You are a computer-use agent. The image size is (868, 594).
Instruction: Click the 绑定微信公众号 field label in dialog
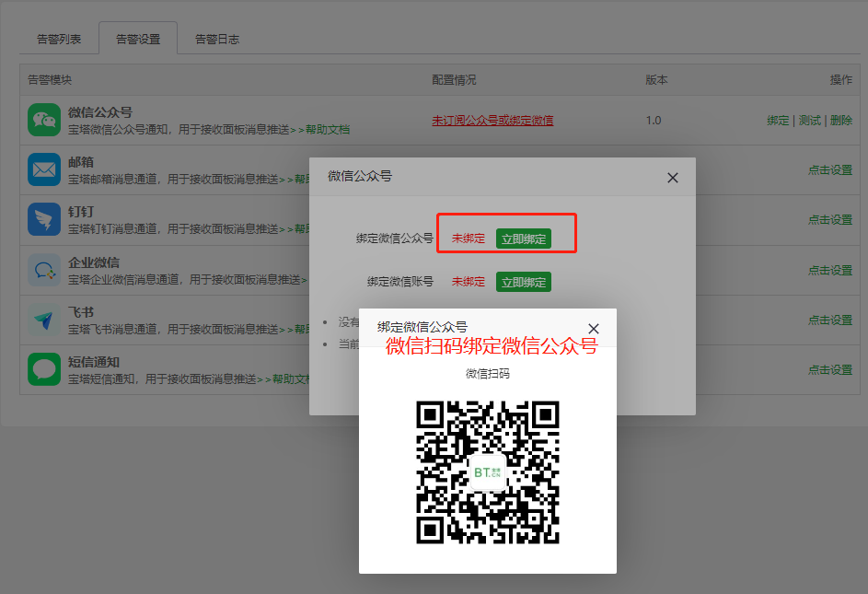tap(395, 239)
